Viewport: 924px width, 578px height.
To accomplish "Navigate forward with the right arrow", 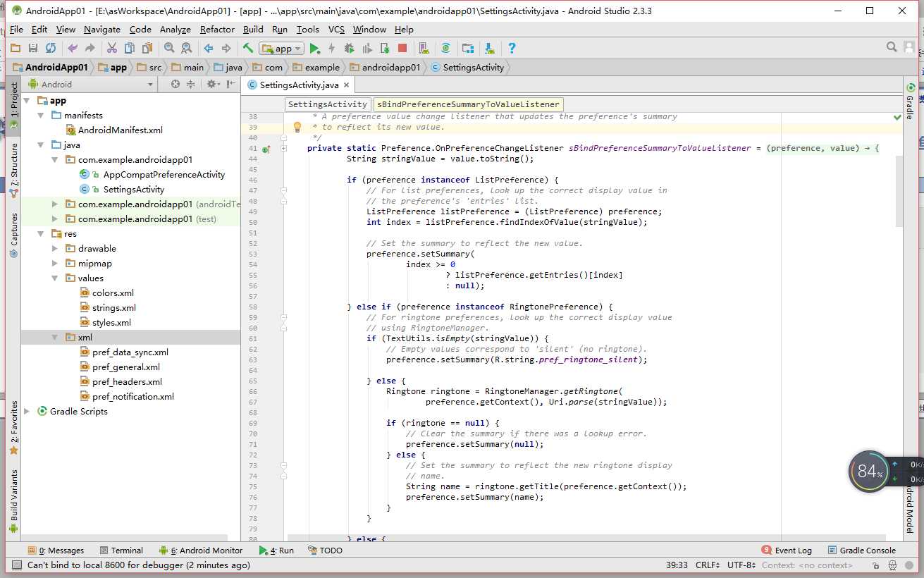I will [x=226, y=48].
